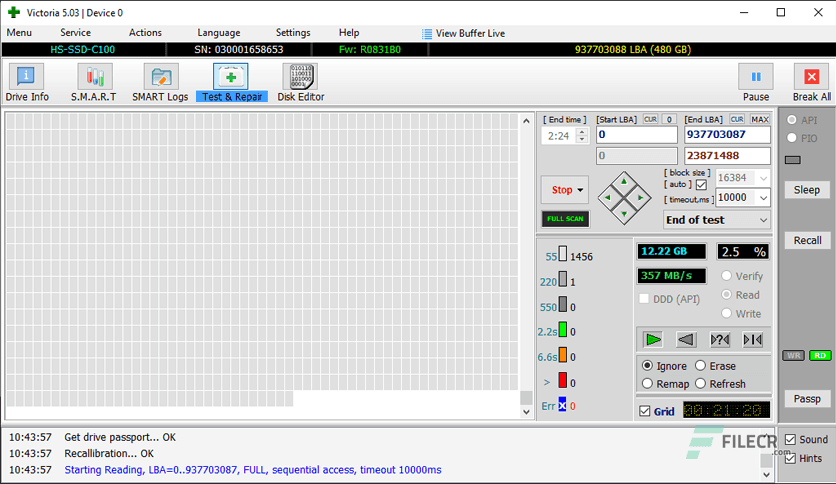Expand the block size 16384 dropdown
Image resolution: width=836 pixels, height=484 pixels.
point(763,178)
